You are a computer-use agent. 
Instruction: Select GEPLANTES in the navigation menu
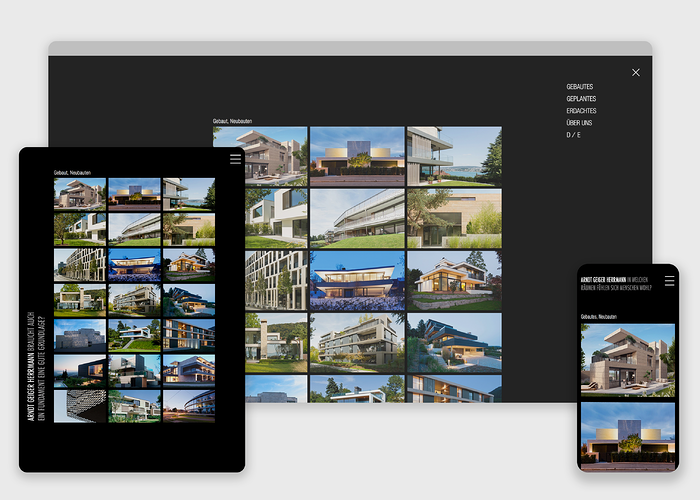click(x=580, y=99)
